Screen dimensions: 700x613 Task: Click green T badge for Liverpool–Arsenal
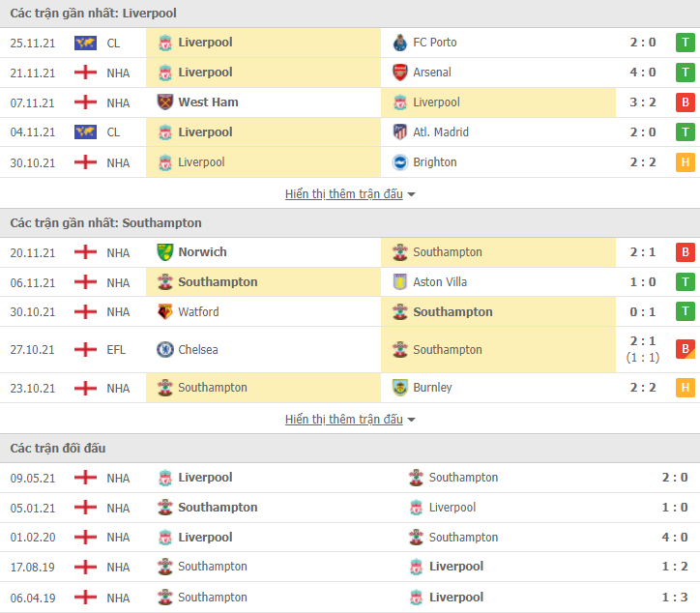pyautogui.click(x=685, y=73)
